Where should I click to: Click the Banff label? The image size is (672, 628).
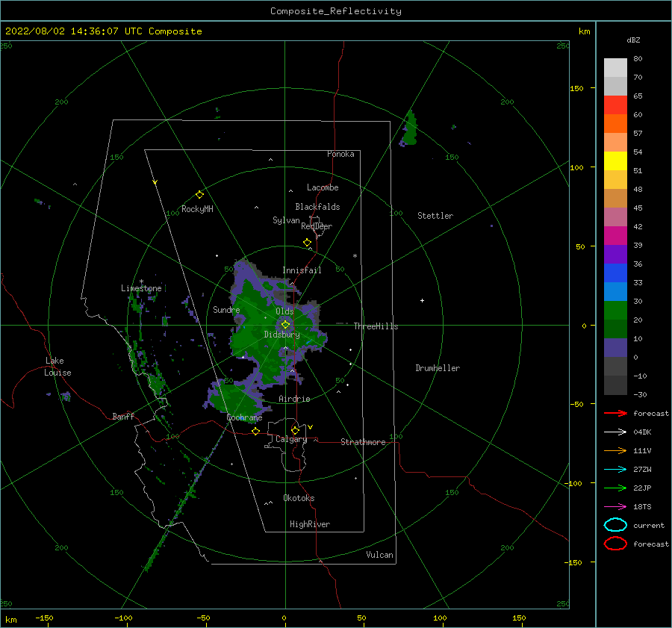tap(123, 416)
